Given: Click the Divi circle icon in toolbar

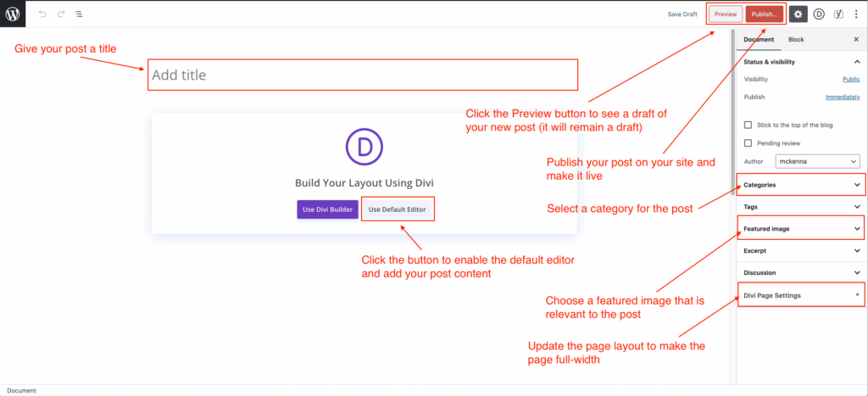Looking at the screenshot, I should [819, 14].
